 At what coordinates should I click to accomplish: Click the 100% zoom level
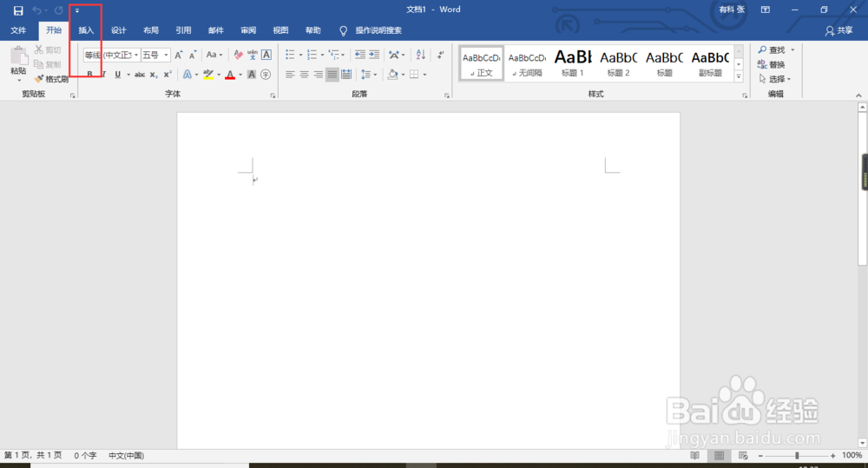(x=852, y=455)
